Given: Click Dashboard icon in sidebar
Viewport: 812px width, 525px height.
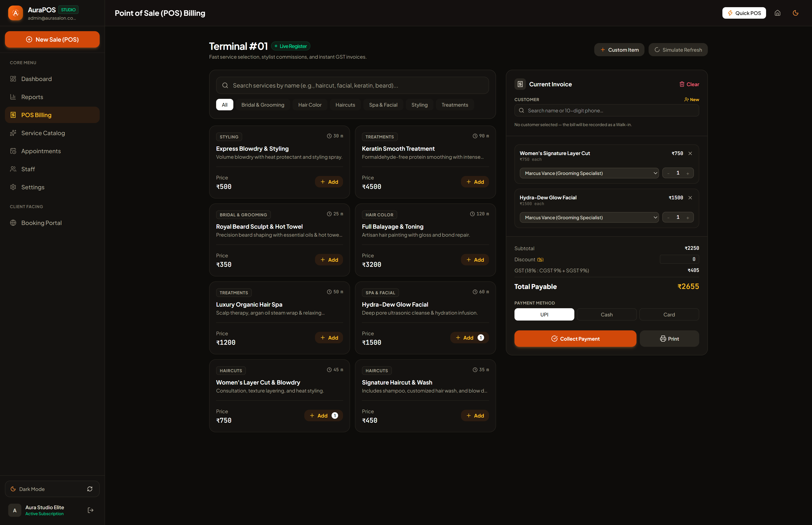Looking at the screenshot, I should click(13, 79).
